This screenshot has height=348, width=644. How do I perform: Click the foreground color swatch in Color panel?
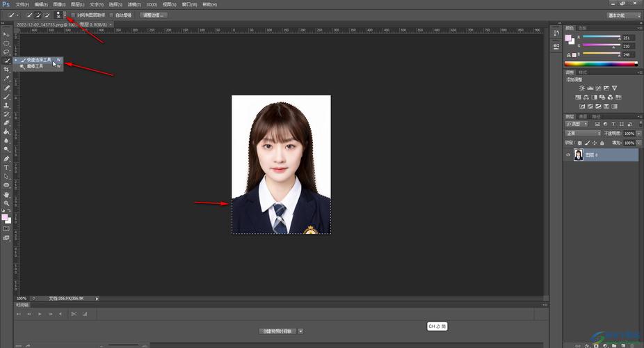tap(568, 38)
